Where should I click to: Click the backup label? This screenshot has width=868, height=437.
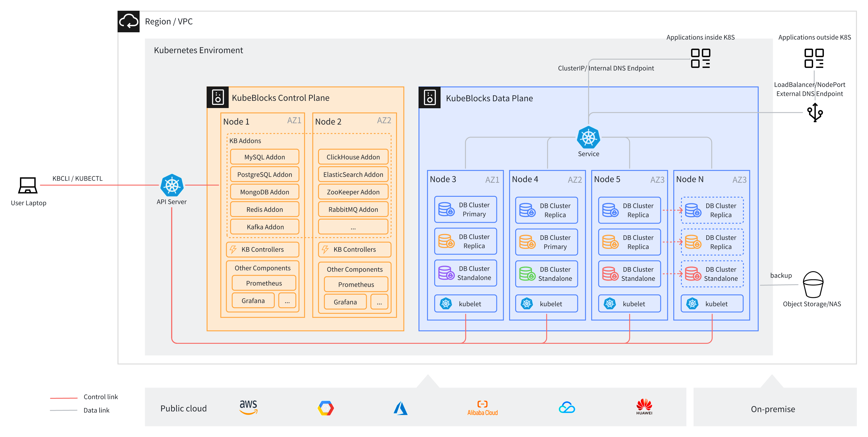(x=781, y=275)
